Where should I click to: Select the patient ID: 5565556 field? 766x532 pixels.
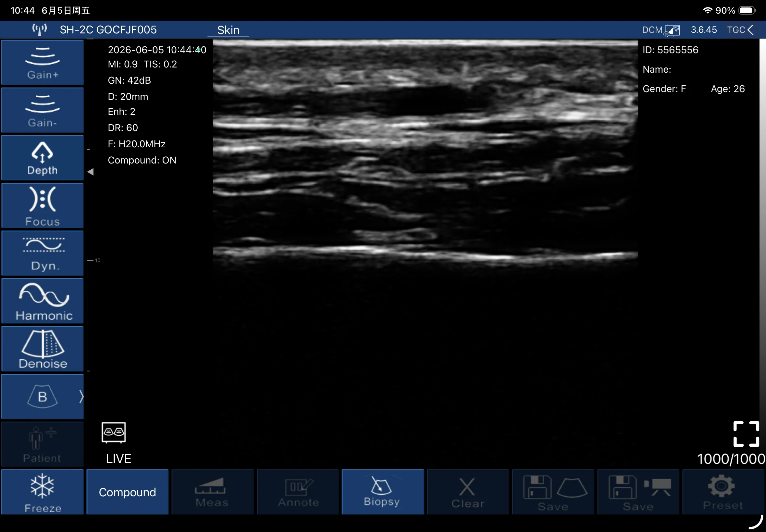[x=670, y=50]
